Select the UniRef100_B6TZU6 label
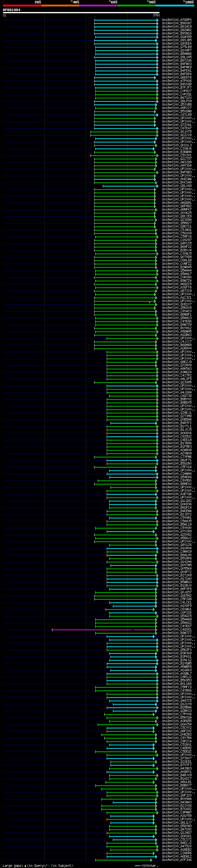 point(176,60)
